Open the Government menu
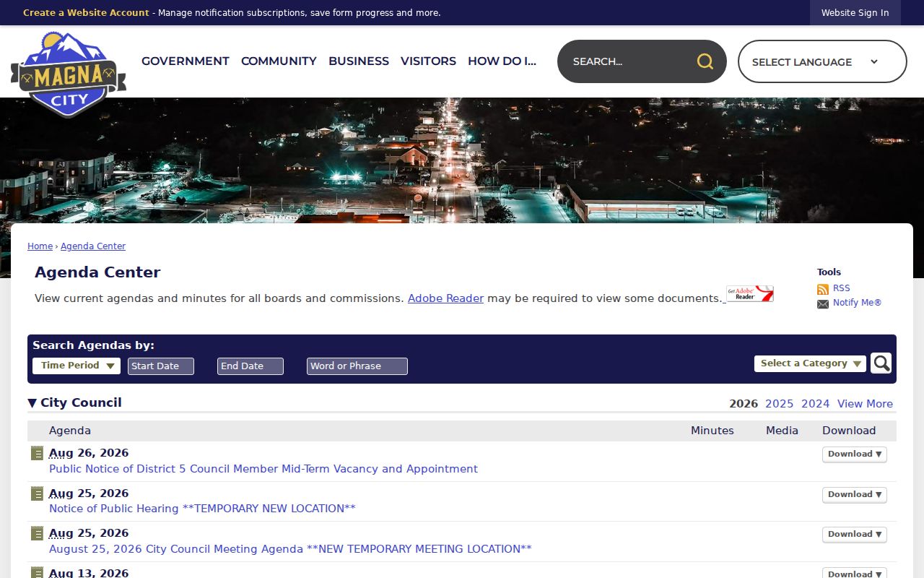This screenshot has width=924, height=578. (186, 61)
